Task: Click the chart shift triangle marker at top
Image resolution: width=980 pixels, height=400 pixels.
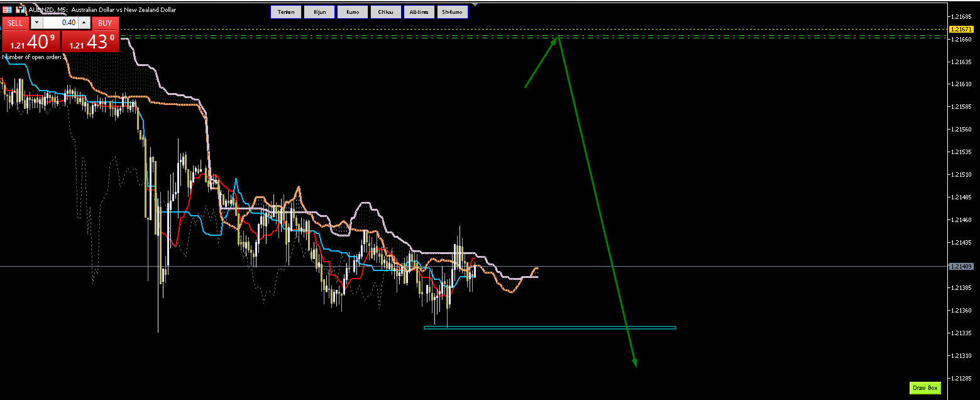Action: (473, 4)
